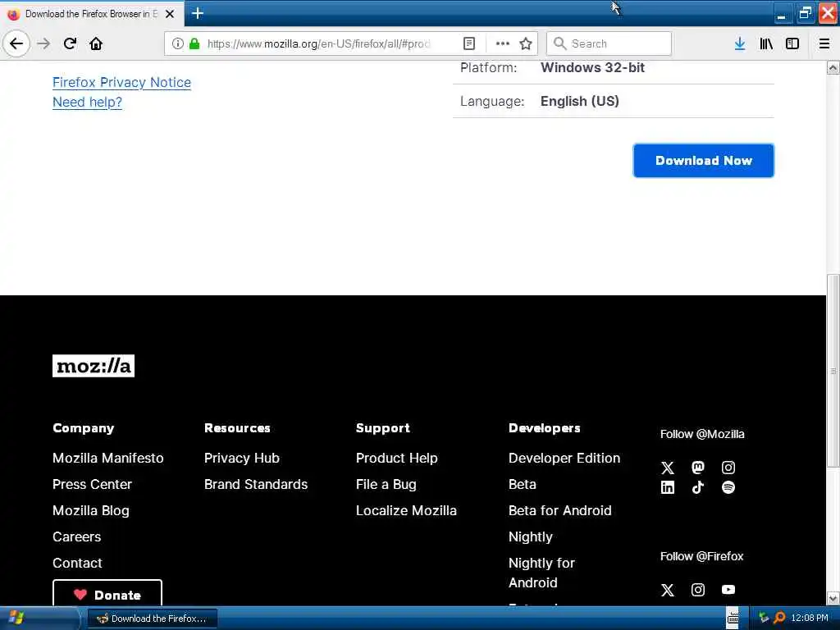Screen dimensions: 840x630
Task: Open the Firefox Privacy Notice link
Action: click(121, 83)
